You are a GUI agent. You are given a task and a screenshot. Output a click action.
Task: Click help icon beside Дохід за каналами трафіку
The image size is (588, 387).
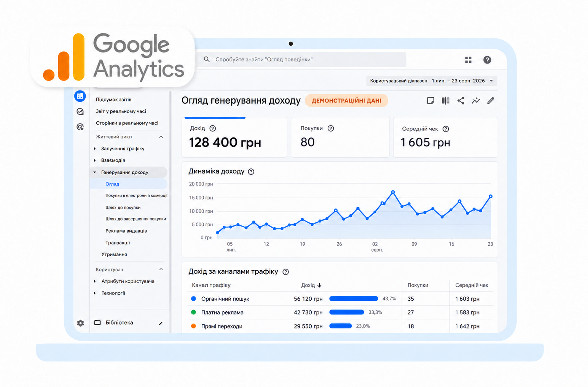pos(286,272)
